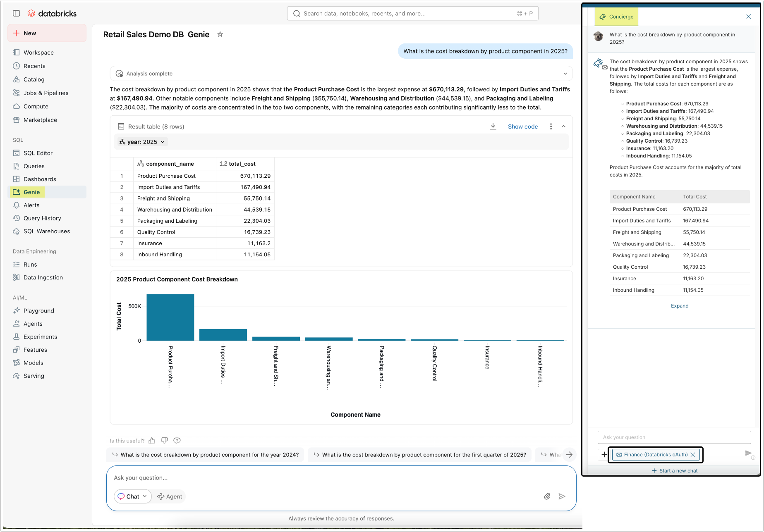This screenshot has height=532, width=764.
Task: Go to Dashboards in sidebar
Action: 40,179
